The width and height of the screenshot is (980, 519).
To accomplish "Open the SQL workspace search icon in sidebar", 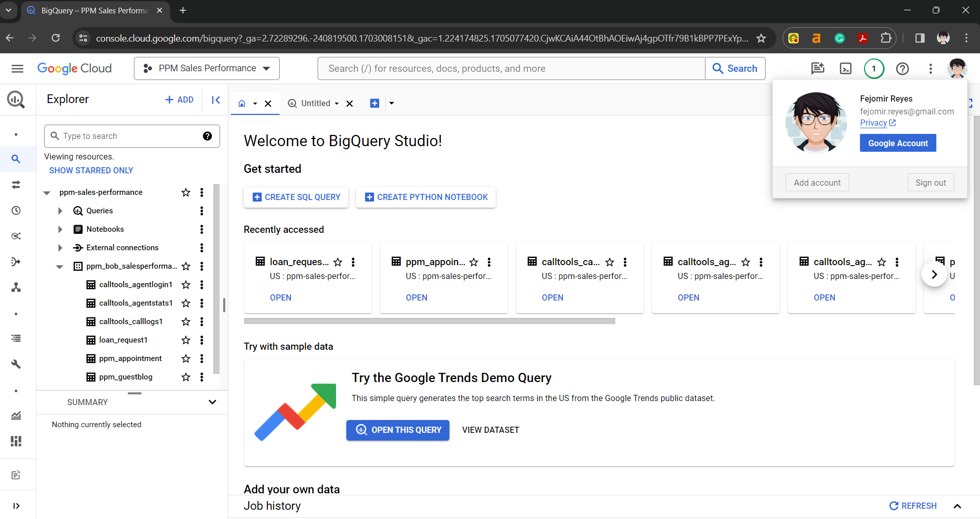I will pos(16,159).
